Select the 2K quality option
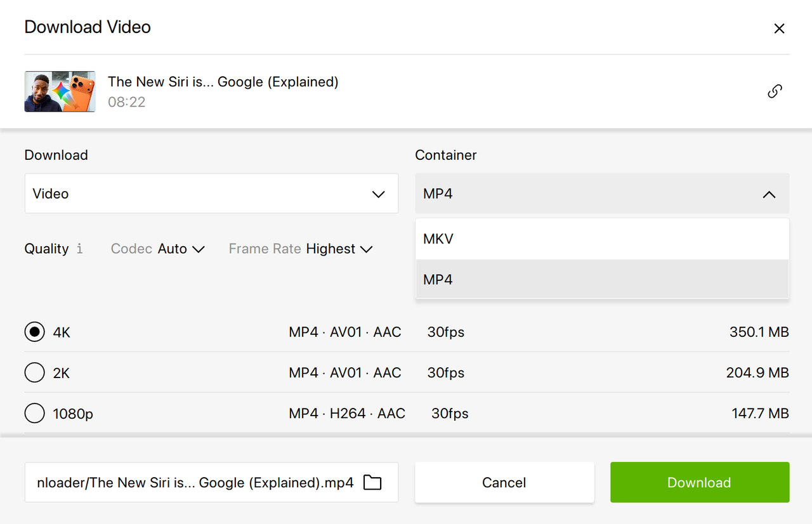812x524 pixels. click(x=34, y=373)
